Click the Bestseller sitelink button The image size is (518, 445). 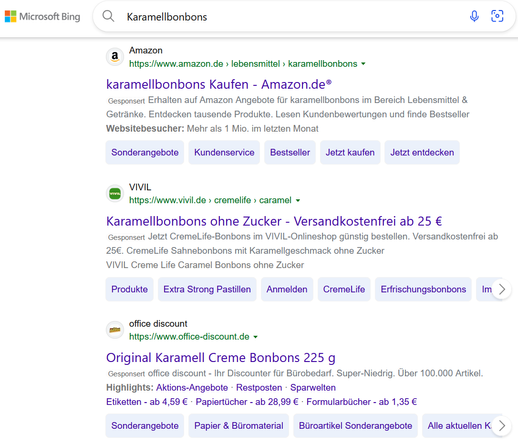tap(290, 152)
